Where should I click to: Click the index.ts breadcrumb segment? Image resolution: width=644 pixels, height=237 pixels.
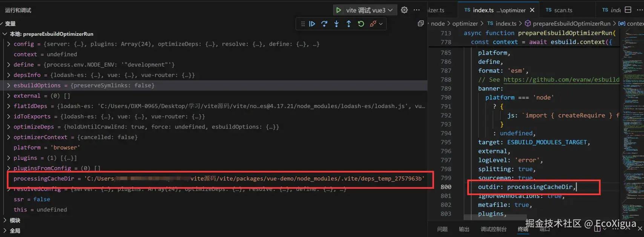(x=502, y=23)
